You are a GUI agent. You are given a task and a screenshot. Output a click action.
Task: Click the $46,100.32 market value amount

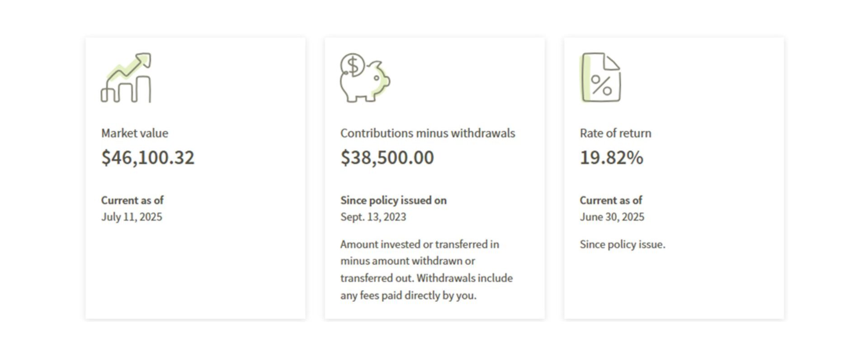tap(148, 157)
